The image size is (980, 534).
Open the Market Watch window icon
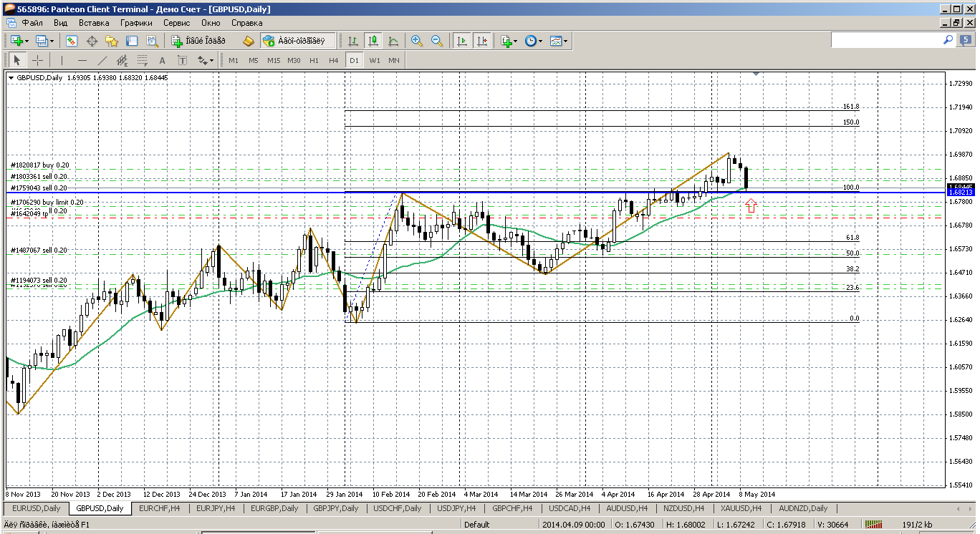(x=72, y=42)
